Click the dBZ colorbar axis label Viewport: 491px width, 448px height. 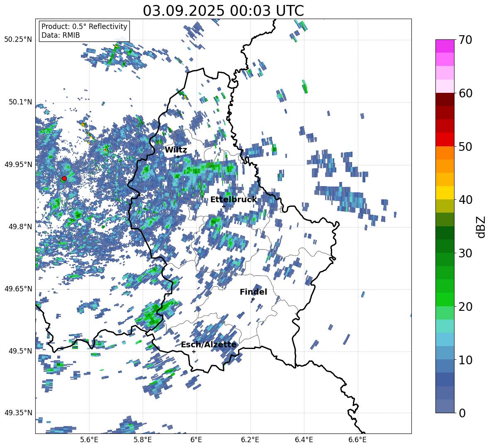tap(481, 227)
